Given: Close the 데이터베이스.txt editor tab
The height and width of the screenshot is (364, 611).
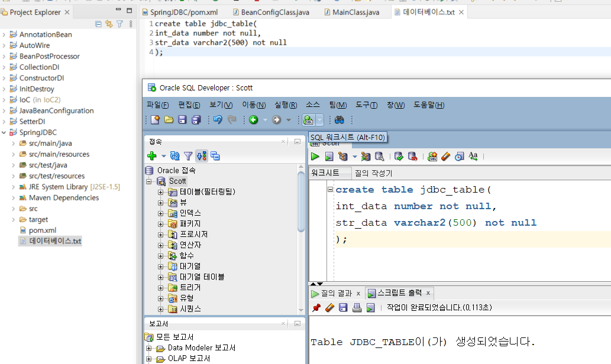Looking at the screenshot, I should click(461, 12).
